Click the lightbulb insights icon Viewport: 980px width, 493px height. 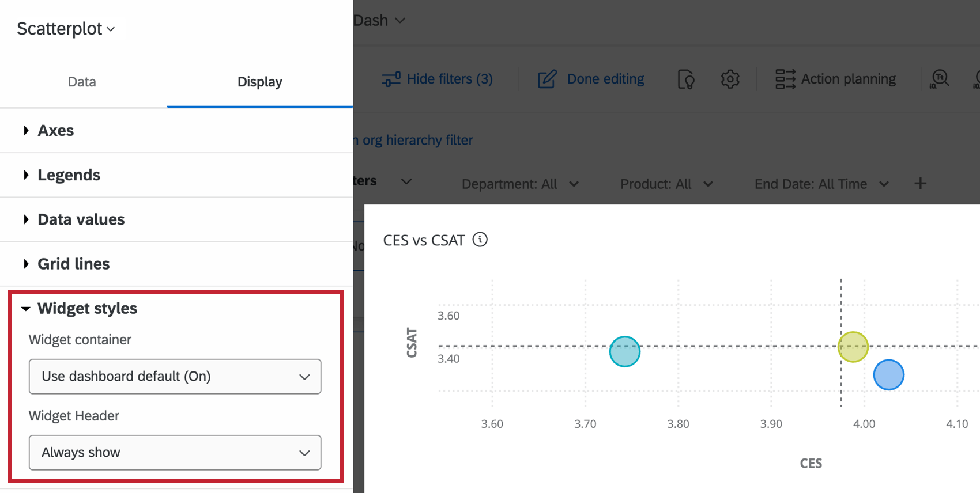point(686,79)
